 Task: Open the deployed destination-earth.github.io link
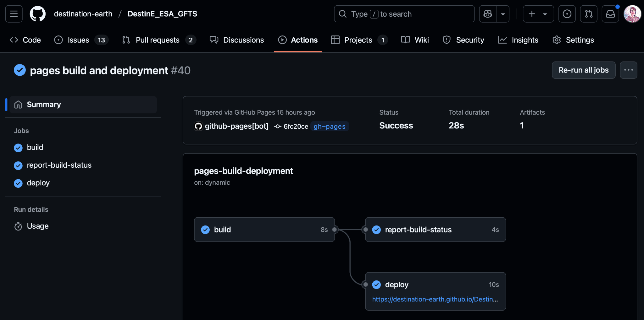click(x=435, y=299)
